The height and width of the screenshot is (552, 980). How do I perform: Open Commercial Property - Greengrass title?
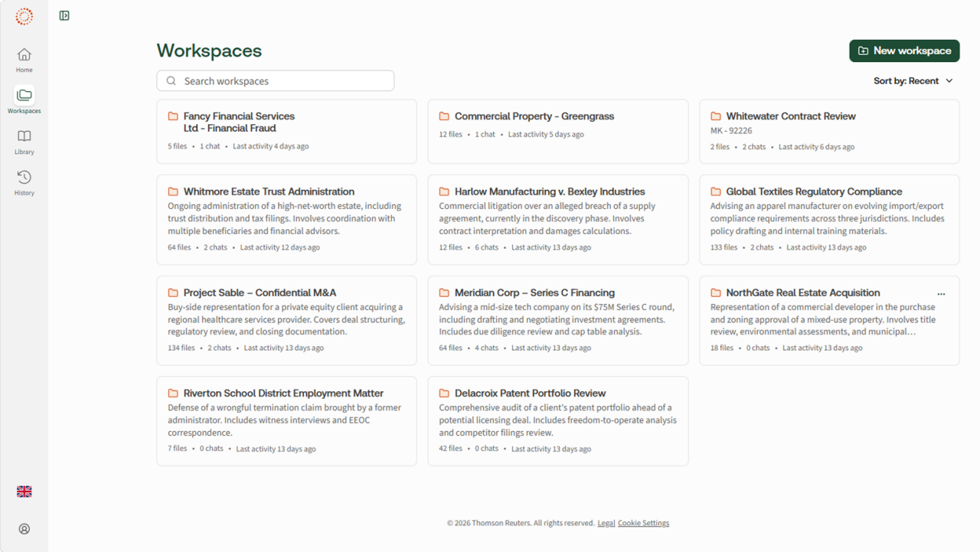point(534,116)
